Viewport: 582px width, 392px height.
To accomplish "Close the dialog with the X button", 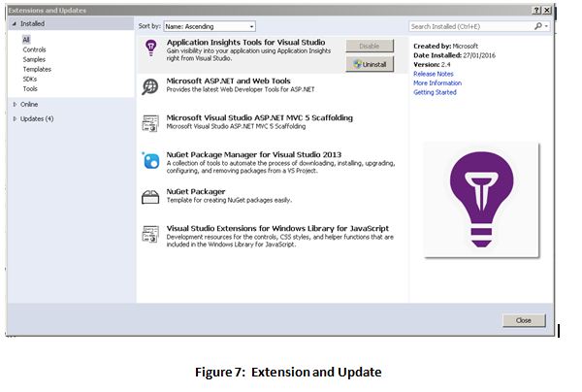I will click(547, 11).
